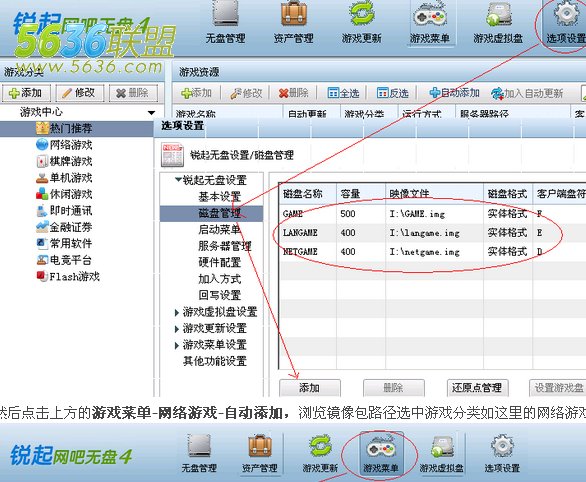The height and width of the screenshot is (482, 586).
Task: Open 资产管理 briefcase icon at top
Action: tap(294, 22)
